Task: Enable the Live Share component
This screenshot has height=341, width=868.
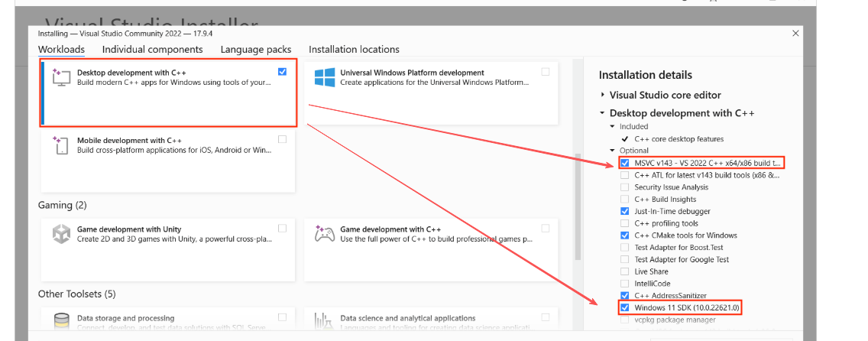Action: coord(625,271)
